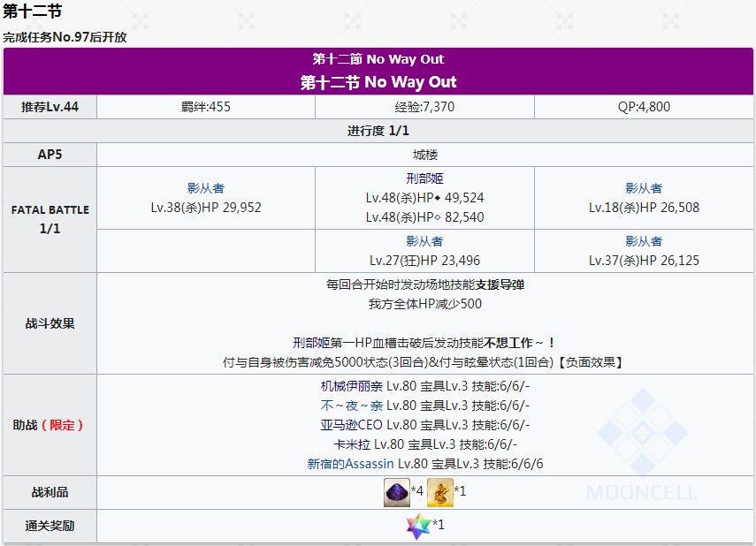Open the 影从者 link above Lv.38(杀)
This screenshot has height=546, width=756.
206,188
